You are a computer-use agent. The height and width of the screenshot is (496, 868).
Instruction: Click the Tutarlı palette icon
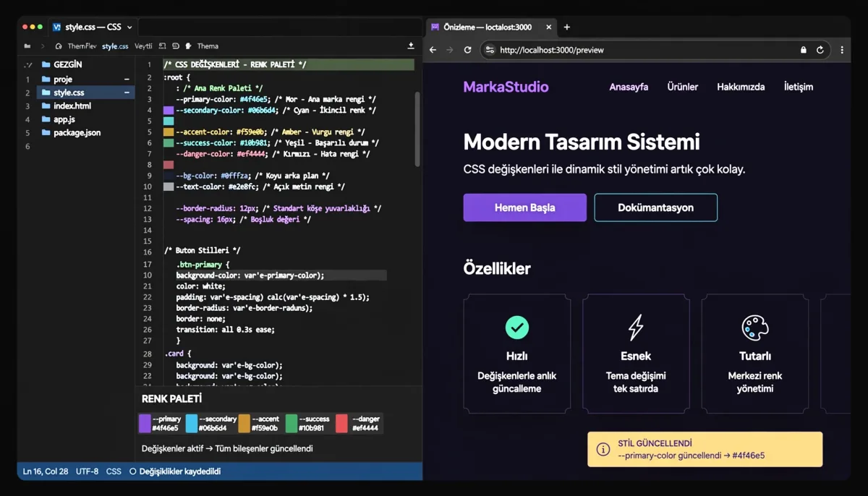tap(755, 328)
